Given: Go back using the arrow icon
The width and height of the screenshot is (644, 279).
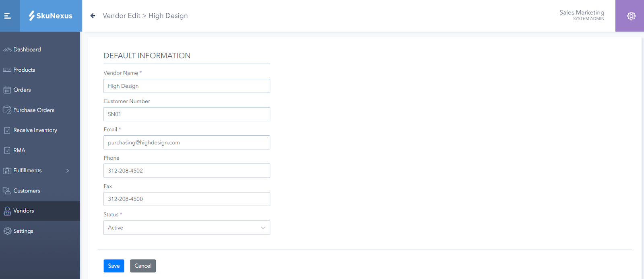Looking at the screenshot, I should tap(93, 16).
